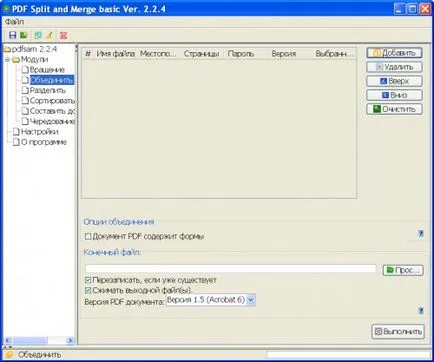
Task: Select Сортировать module in tree
Action: tap(52, 101)
